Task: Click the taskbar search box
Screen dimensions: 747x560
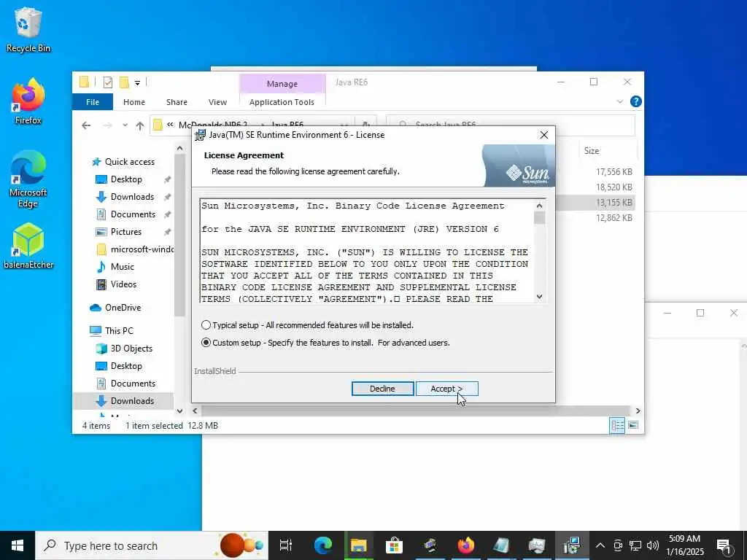Action: click(x=152, y=545)
